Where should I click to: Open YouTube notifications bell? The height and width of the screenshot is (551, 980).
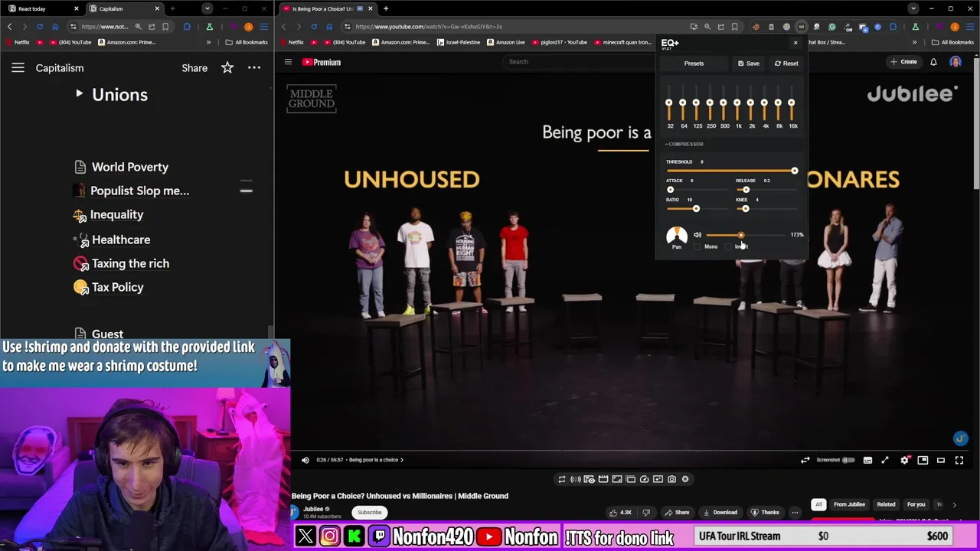point(933,62)
